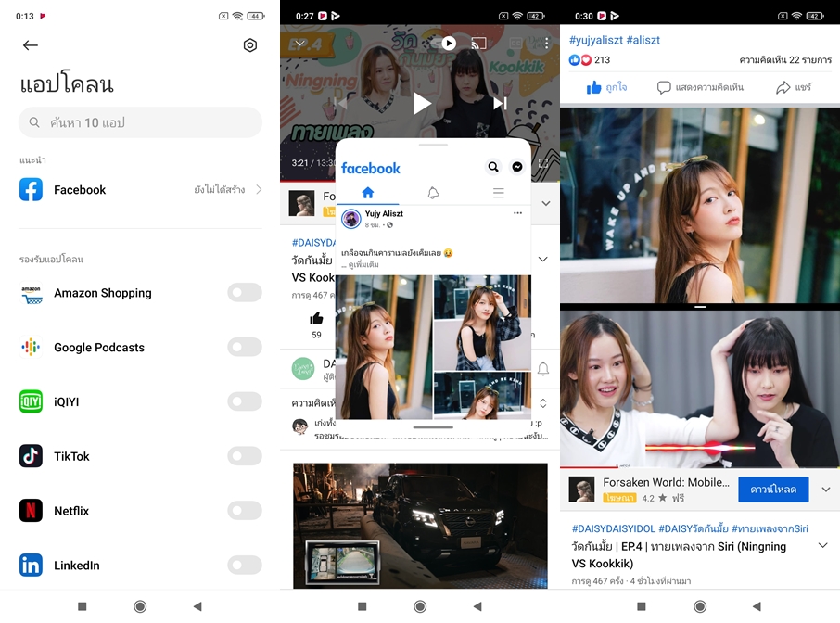
Task: Tap the Facebook search magnifier icon
Action: click(493, 167)
